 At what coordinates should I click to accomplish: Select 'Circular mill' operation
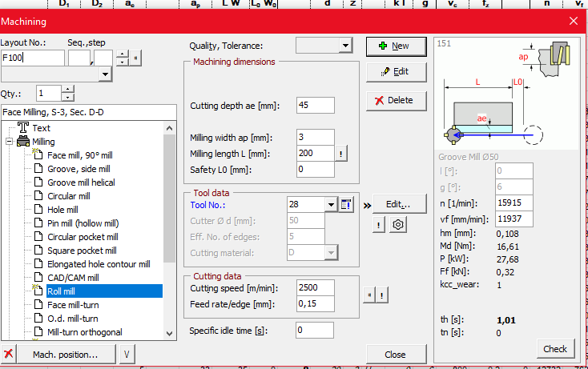[x=69, y=196]
